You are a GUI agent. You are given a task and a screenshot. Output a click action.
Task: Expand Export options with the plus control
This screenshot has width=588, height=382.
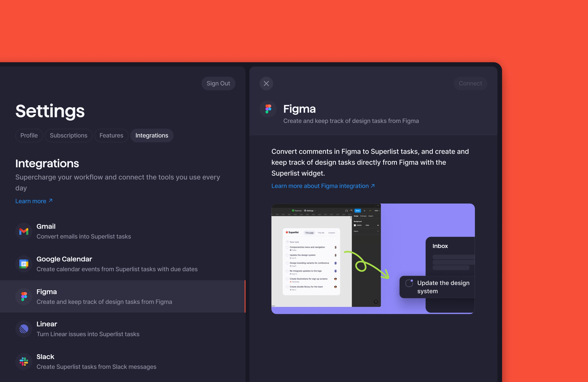tap(378, 231)
